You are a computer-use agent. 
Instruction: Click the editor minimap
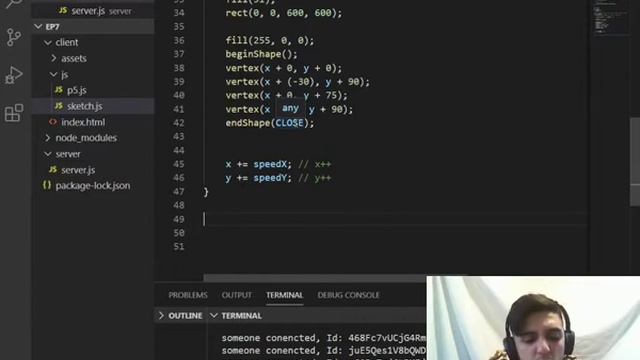[x=611, y=18]
